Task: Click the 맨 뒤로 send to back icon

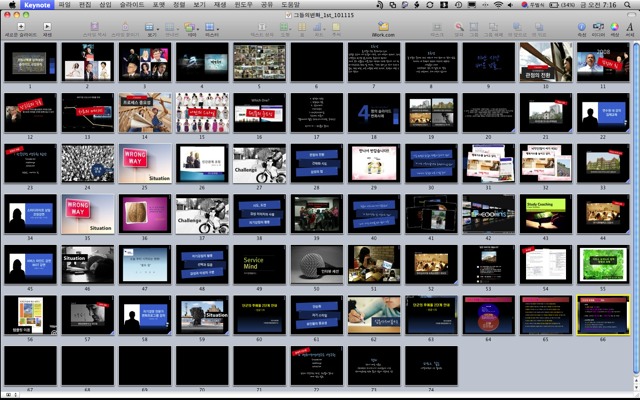Action: (x=539, y=27)
